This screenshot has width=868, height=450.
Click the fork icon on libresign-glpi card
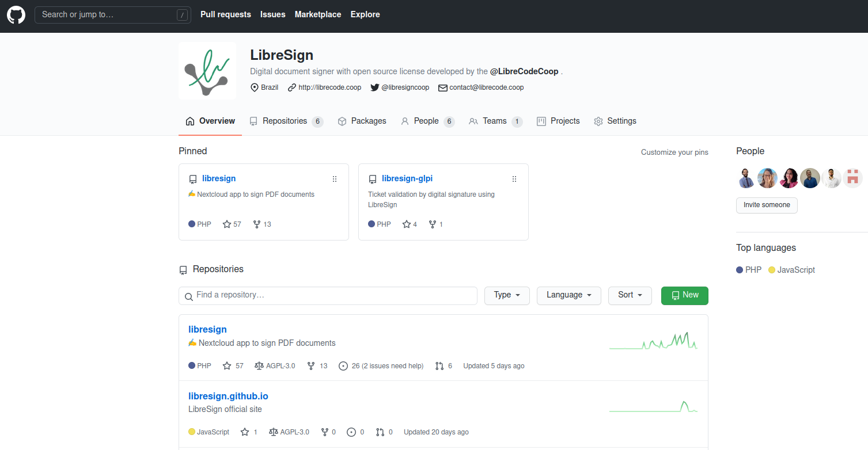click(433, 224)
